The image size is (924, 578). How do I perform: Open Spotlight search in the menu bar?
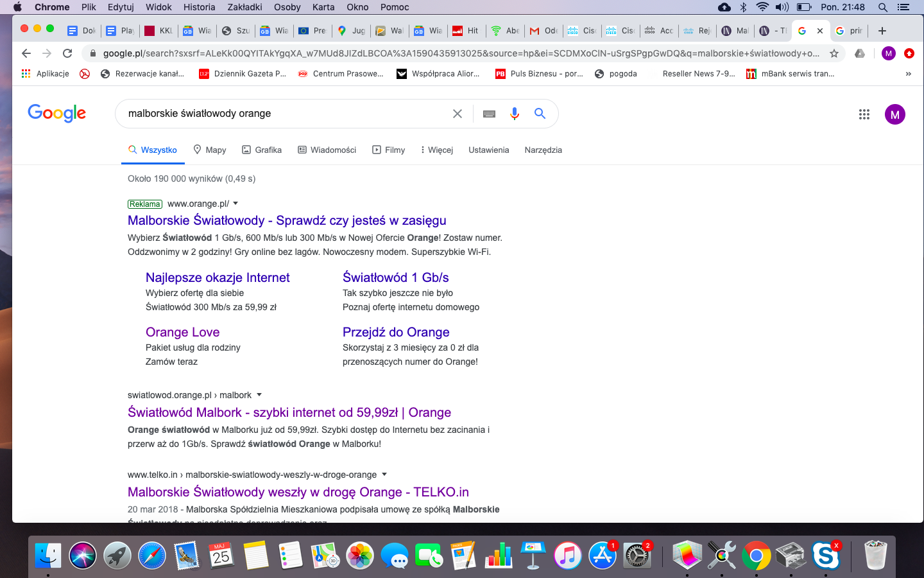point(883,7)
